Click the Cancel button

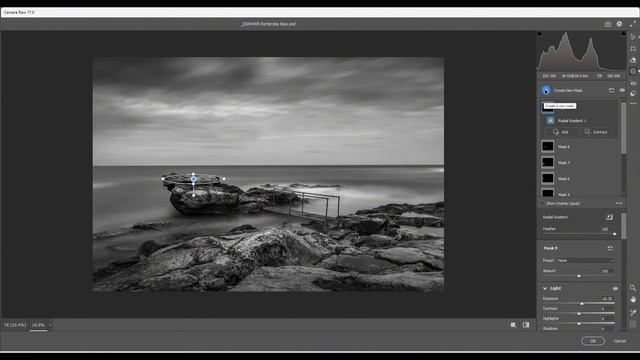[x=620, y=341]
